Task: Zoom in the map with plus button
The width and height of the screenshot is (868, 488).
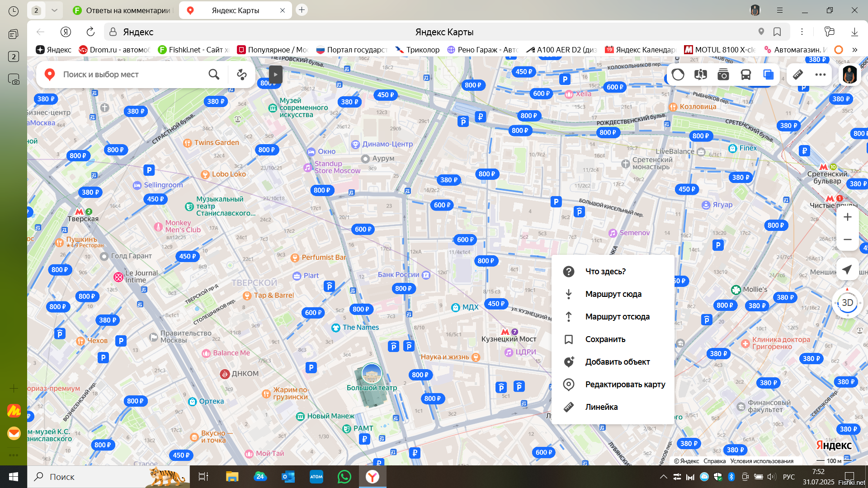Action: [848, 217]
